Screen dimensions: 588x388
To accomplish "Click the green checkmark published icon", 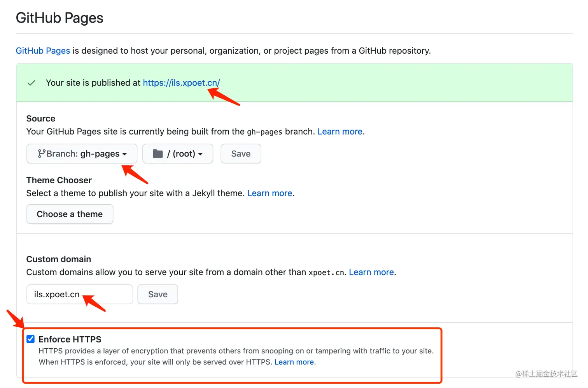I will [31, 83].
